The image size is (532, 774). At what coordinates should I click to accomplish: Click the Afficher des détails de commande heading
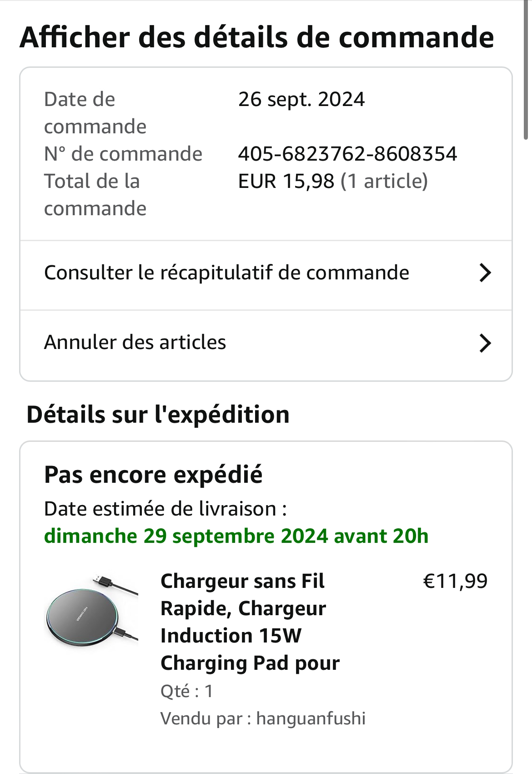256,37
